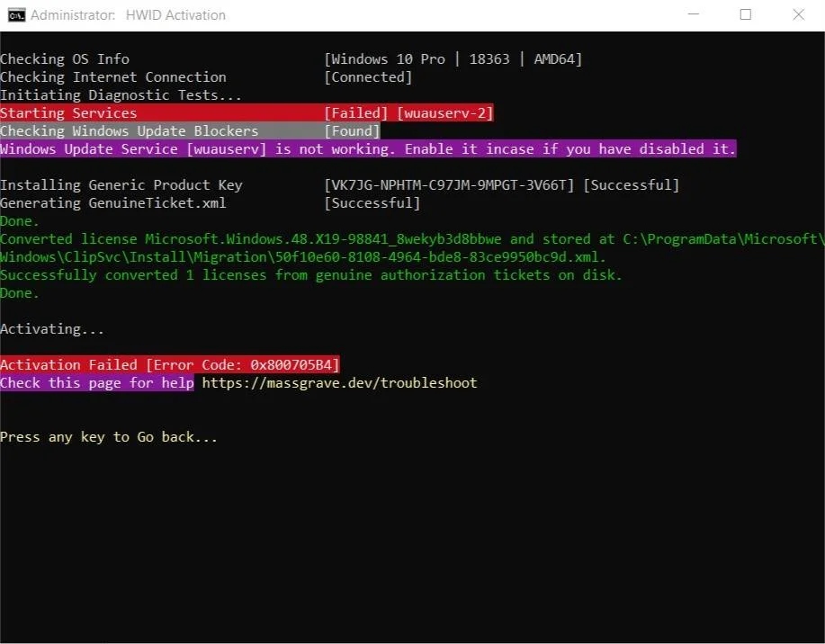
Task: Click the 'Initiating Diagnostic Tests...' line
Action: (x=121, y=95)
